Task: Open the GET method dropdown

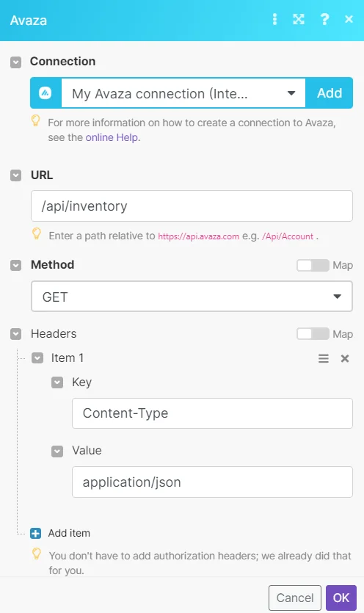Action: click(x=192, y=297)
